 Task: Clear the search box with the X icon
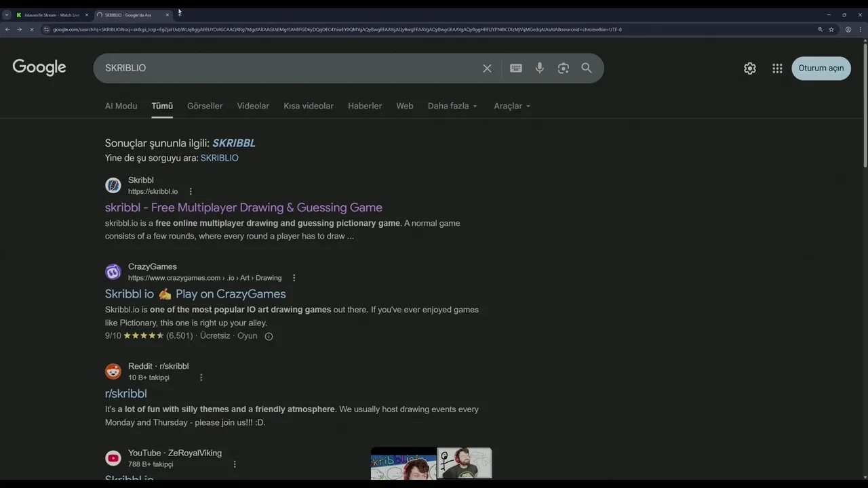[487, 68]
